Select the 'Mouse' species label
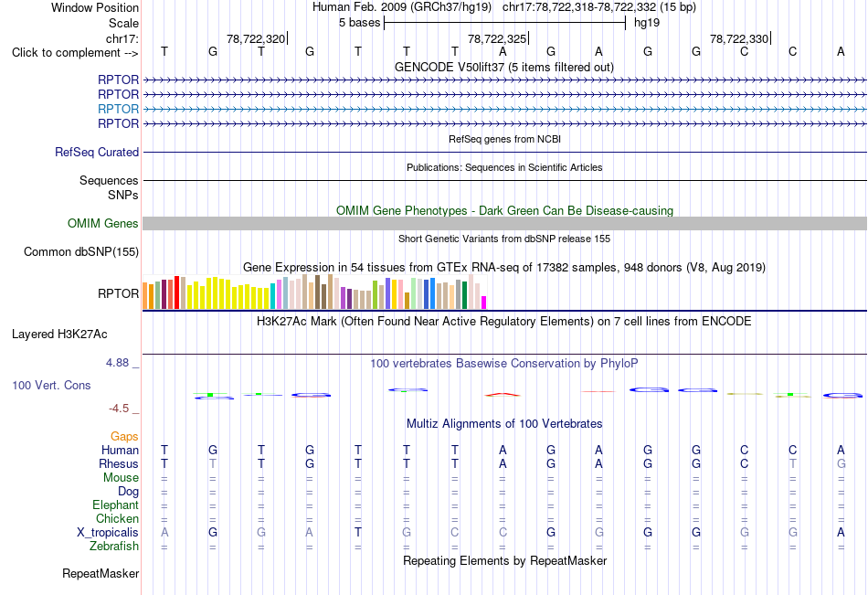The width and height of the screenshot is (868, 595). (121, 477)
